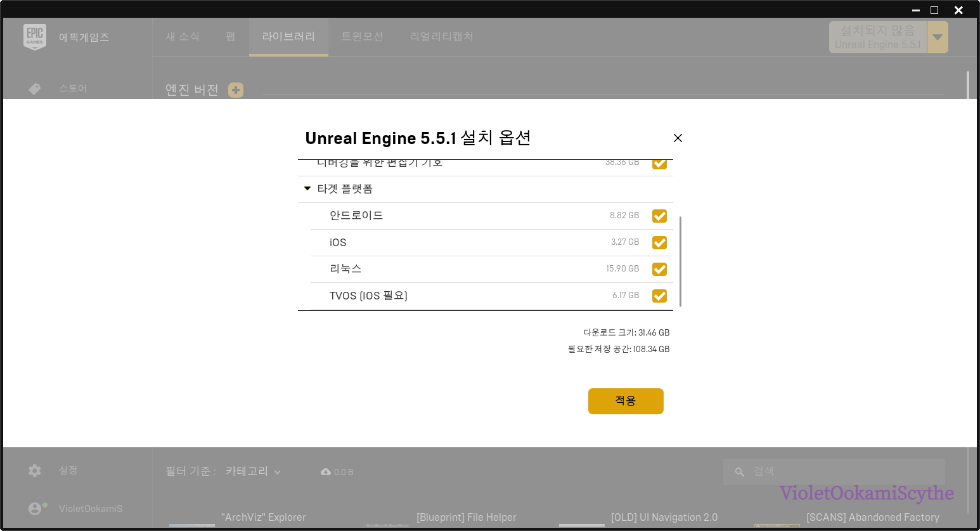Focus the 검색 search input field
Image resolution: width=980 pixels, height=531 pixels.
[834, 472]
